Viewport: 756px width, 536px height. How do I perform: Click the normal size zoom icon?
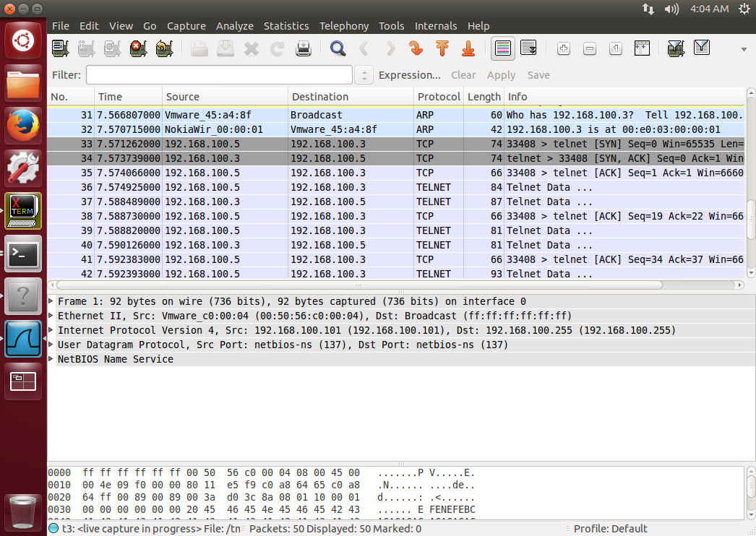click(x=616, y=48)
